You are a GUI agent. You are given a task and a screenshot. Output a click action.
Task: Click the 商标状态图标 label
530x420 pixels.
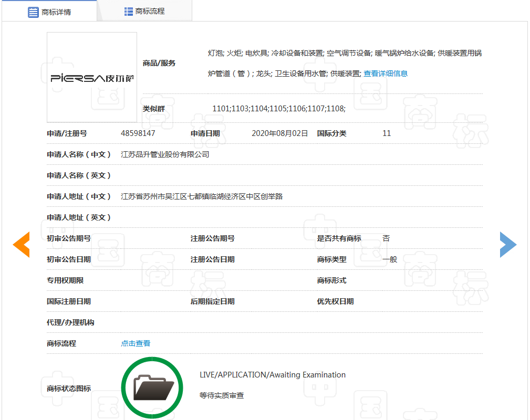pos(69,388)
